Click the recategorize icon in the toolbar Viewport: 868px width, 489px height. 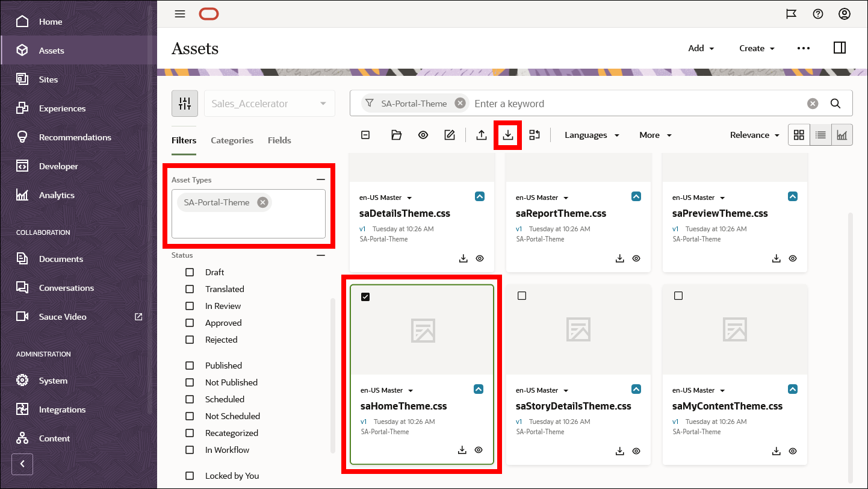[535, 134]
